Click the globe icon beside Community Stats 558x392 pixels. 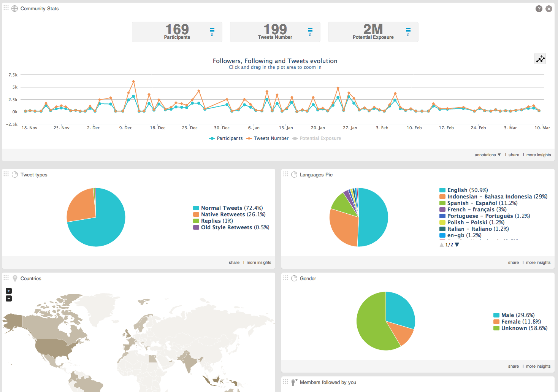click(x=15, y=8)
